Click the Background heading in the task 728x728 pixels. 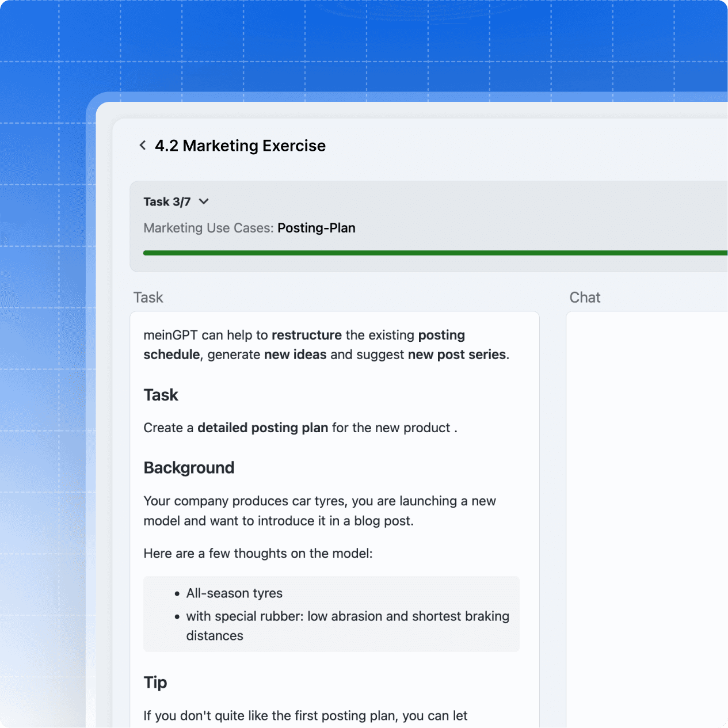(189, 468)
